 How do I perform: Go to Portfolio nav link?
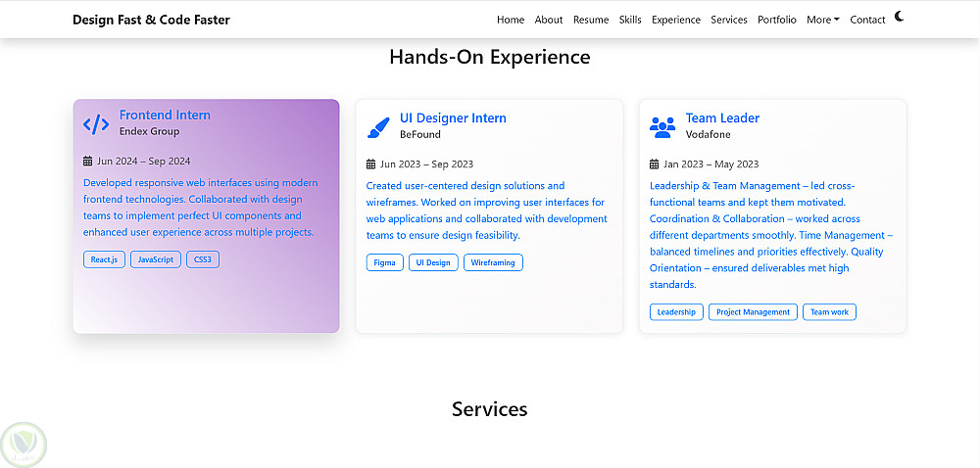pos(777,20)
